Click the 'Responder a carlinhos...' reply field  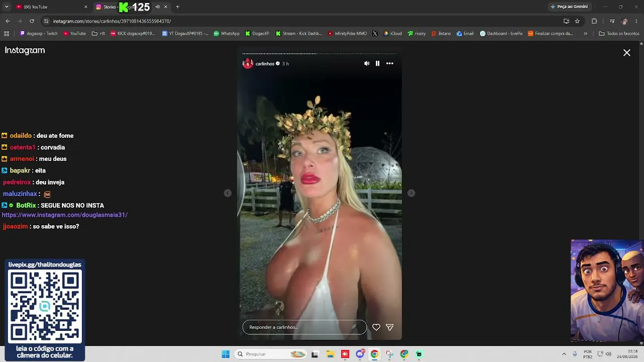[304, 327]
